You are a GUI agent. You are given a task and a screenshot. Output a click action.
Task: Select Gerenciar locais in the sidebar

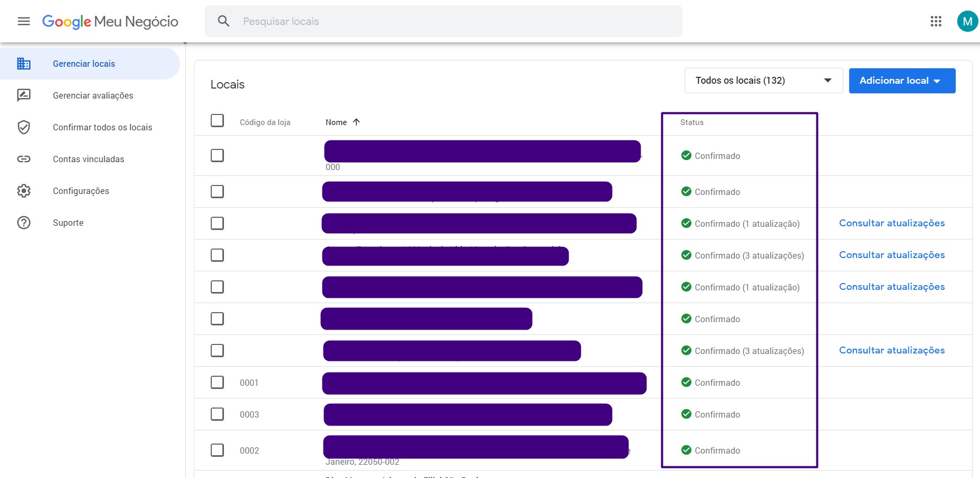pos(84,63)
